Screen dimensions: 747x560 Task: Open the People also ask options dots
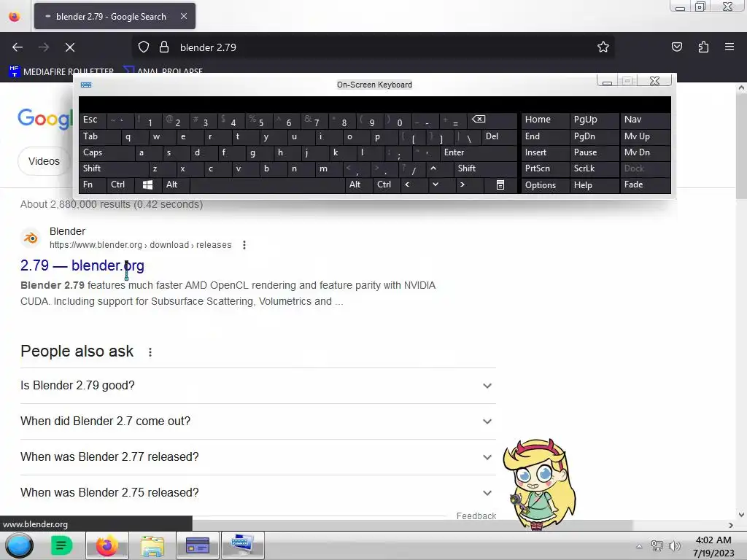(x=150, y=352)
